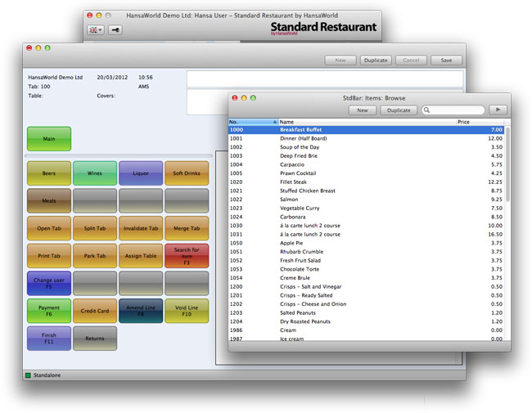532x413 pixels.
Task: Select the Carbonara item
Action: 367,217
